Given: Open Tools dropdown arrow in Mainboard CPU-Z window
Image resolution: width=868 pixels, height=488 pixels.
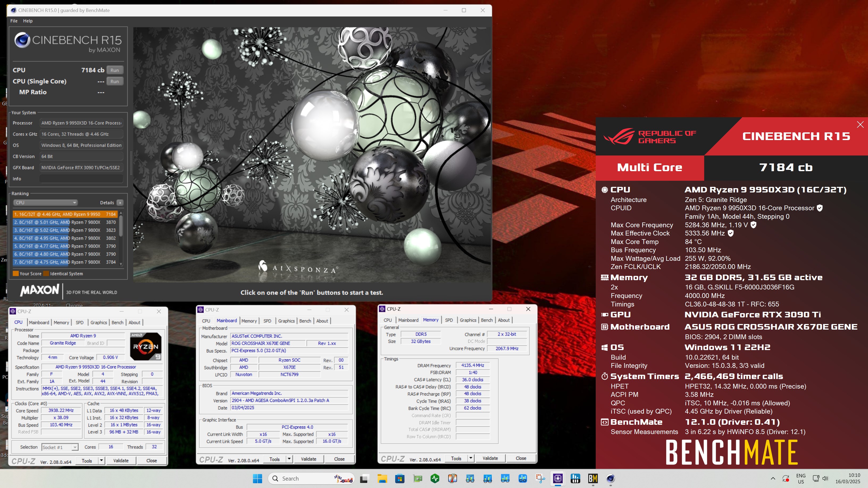Looking at the screenshot, I should 289,459.
